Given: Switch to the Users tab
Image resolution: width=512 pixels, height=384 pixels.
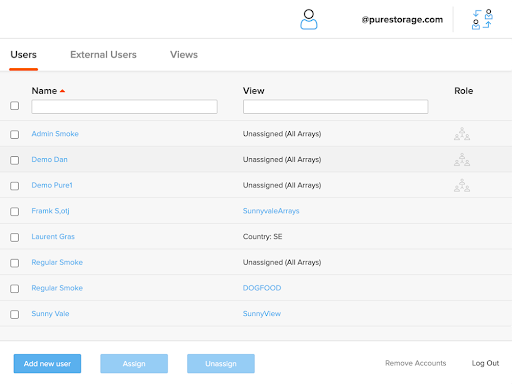Looking at the screenshot, I should [x=23, y=55].
